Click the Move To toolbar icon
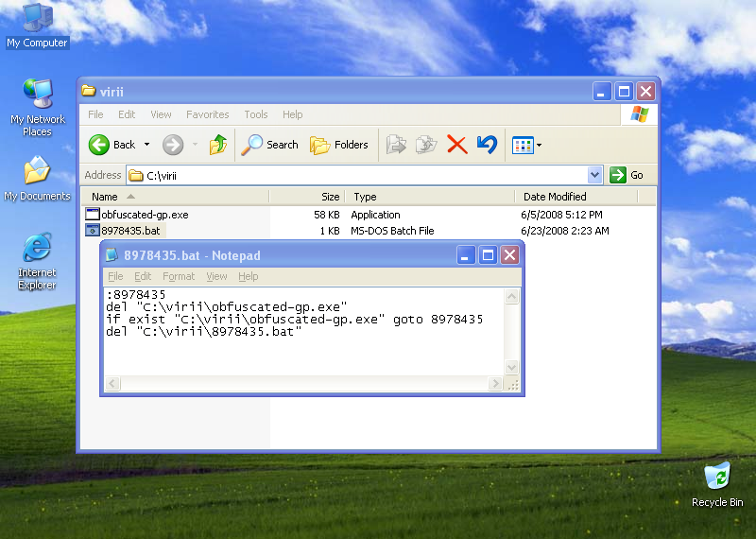The width and height of the screenshot is (756, 539). point(396,145)
